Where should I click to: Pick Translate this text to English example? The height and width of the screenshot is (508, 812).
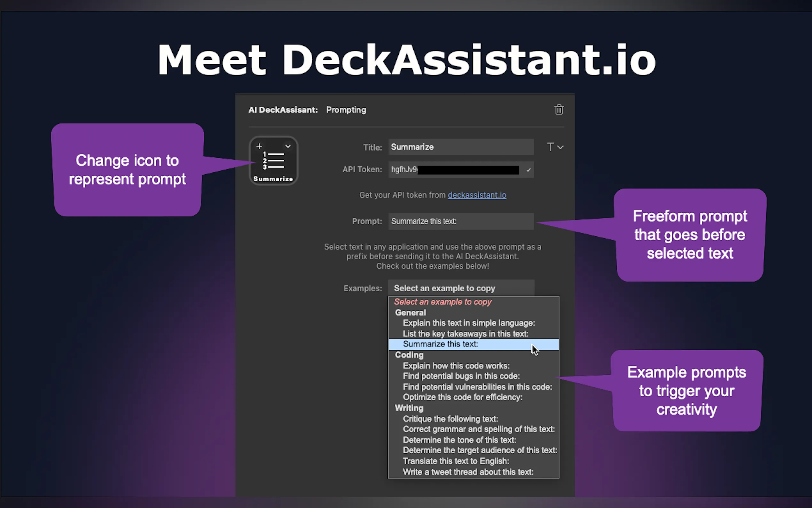coord(456,461)
